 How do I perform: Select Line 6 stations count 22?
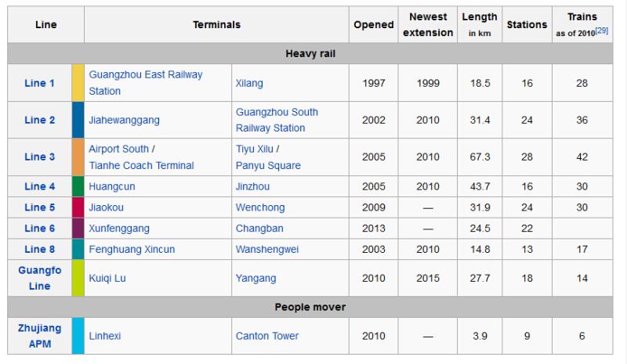click(527, 228)
